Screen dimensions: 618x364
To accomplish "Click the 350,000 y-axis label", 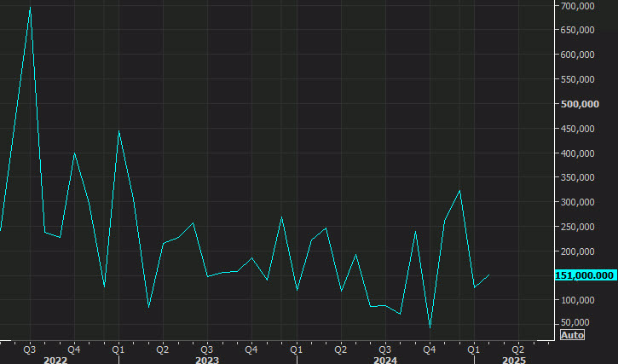I will pyautogui.click(x=577, y=177).
